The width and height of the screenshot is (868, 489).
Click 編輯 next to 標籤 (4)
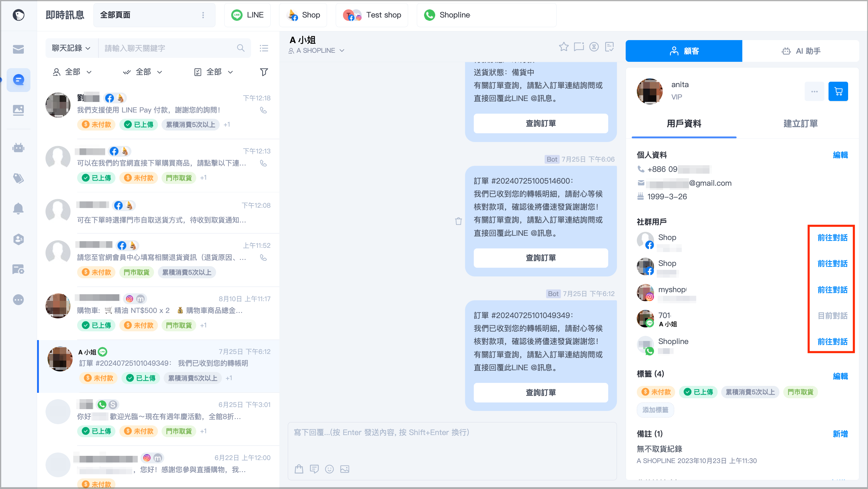[840, 376]
